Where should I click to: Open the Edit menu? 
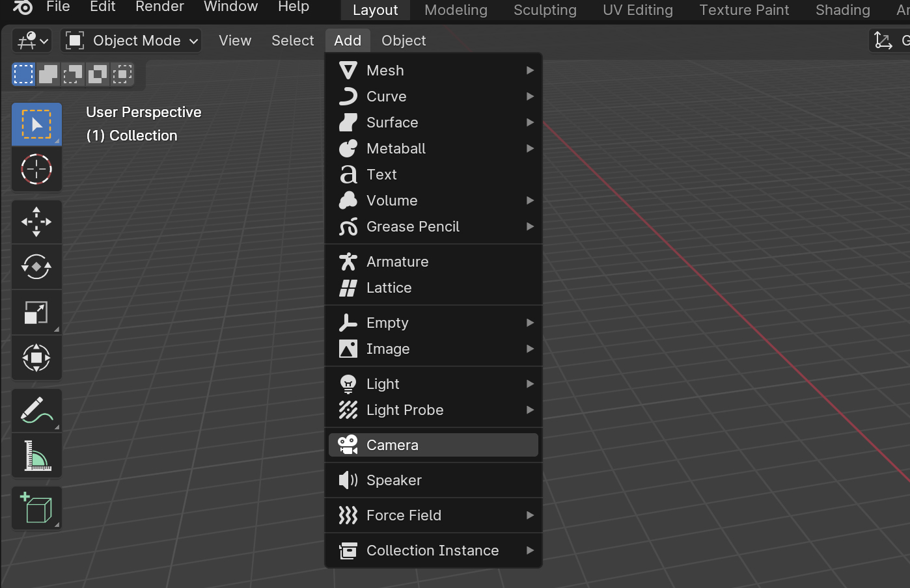103,7
